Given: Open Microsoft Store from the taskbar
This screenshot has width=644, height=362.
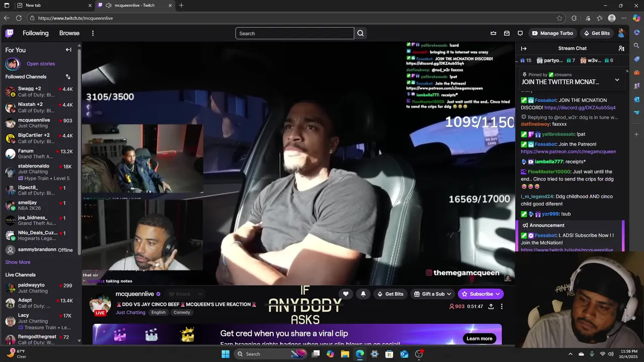Looking at the screenshot, I should pos(389,354).
